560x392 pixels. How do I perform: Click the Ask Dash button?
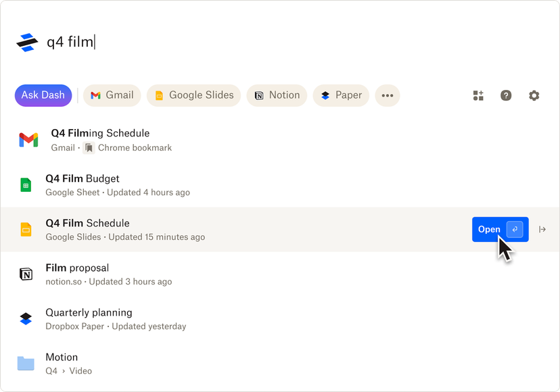pos(43,95)
